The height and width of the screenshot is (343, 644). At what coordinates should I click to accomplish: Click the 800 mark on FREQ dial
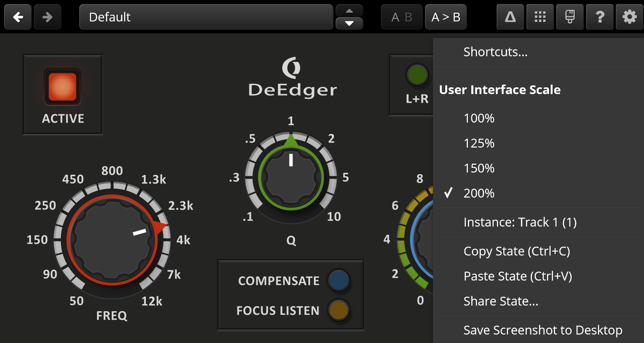[112, 171]
